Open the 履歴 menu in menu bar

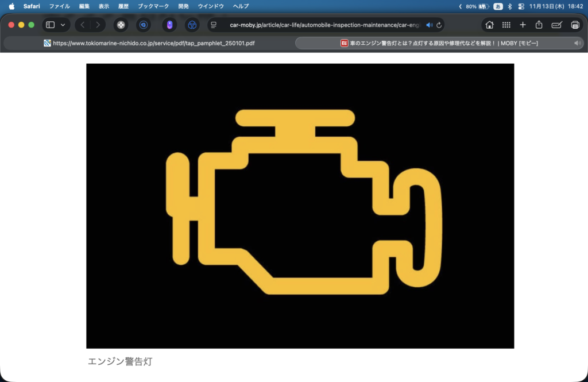[x=123, y=6]
